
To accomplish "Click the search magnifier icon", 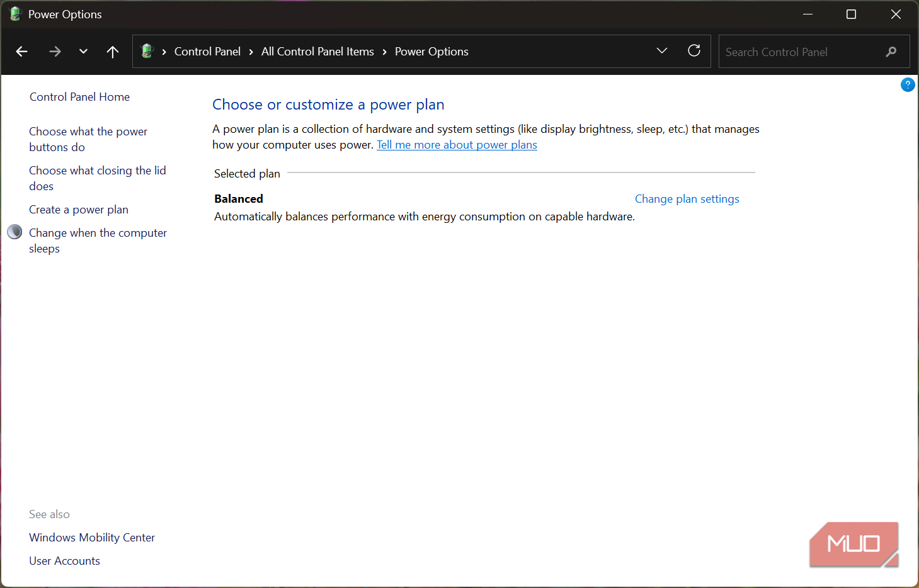I will click(x=891, y=52).
